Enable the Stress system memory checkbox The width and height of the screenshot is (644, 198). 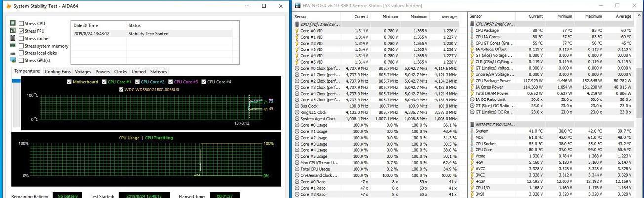[x=21, y=46]
